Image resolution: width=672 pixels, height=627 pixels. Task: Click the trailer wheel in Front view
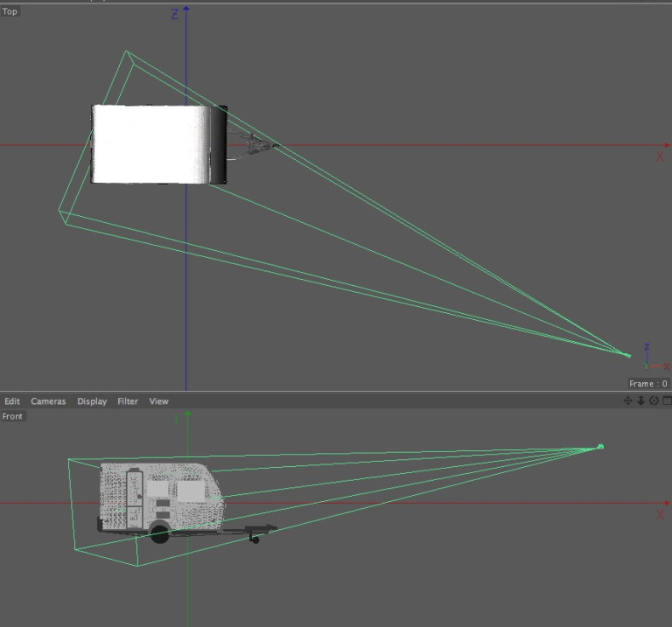tap(160, 532)
